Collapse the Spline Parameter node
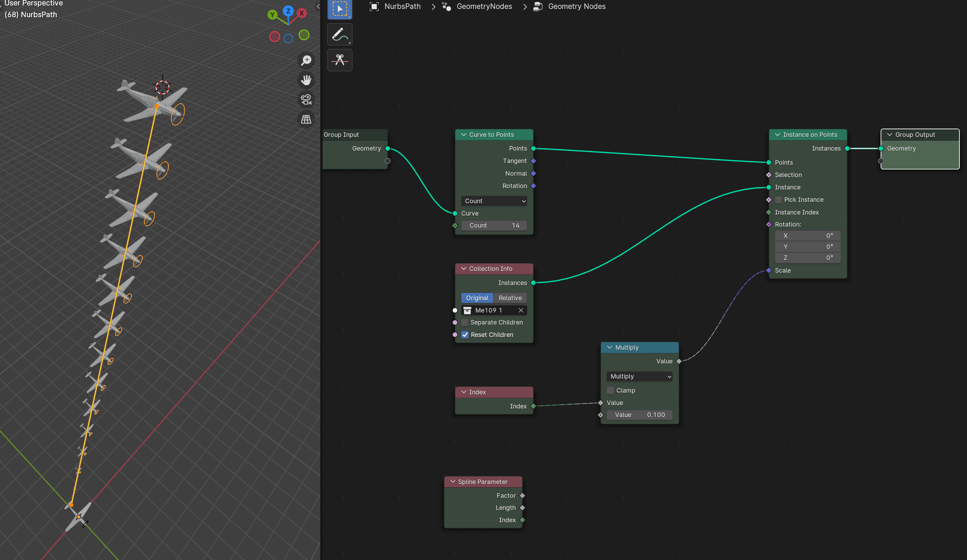This screenshot has width=967, height=560. point(453,482)
